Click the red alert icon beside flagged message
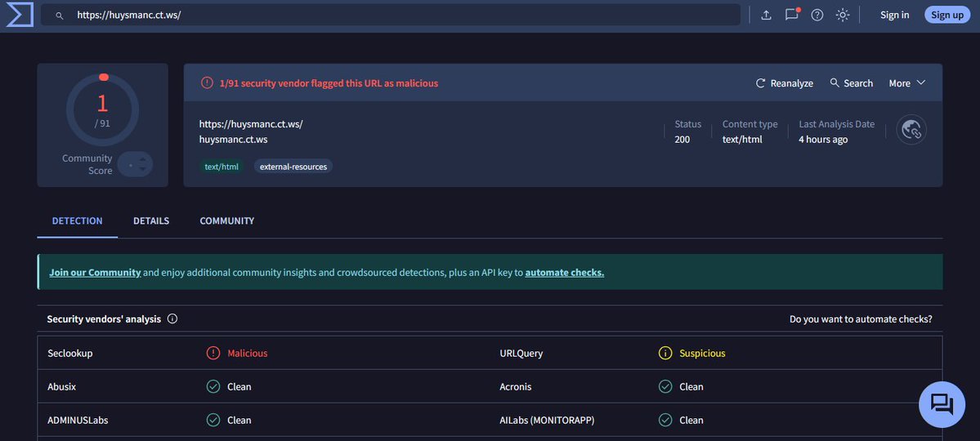980x441 pixels. point(207,82)
